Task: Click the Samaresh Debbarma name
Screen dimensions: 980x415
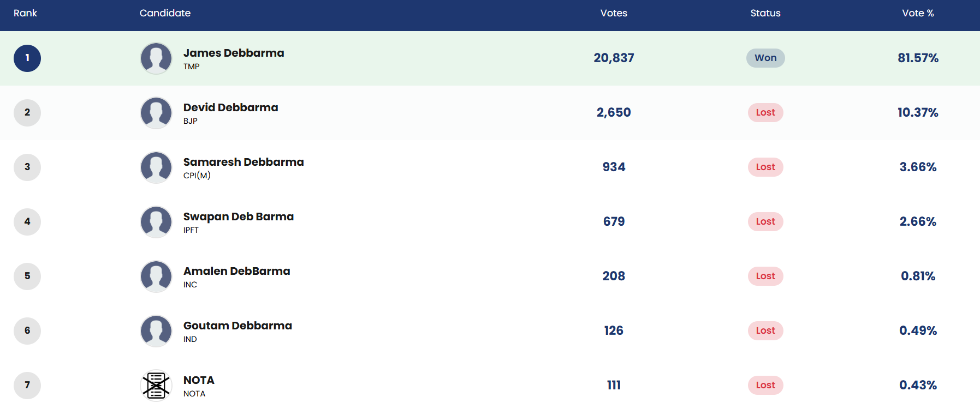Action: [x=243, y=162]
